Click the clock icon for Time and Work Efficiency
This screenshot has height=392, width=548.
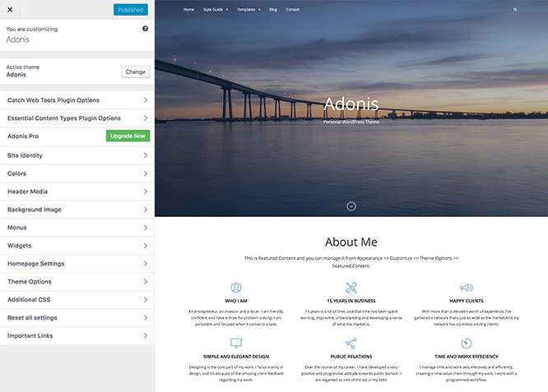tap(467, 343)
